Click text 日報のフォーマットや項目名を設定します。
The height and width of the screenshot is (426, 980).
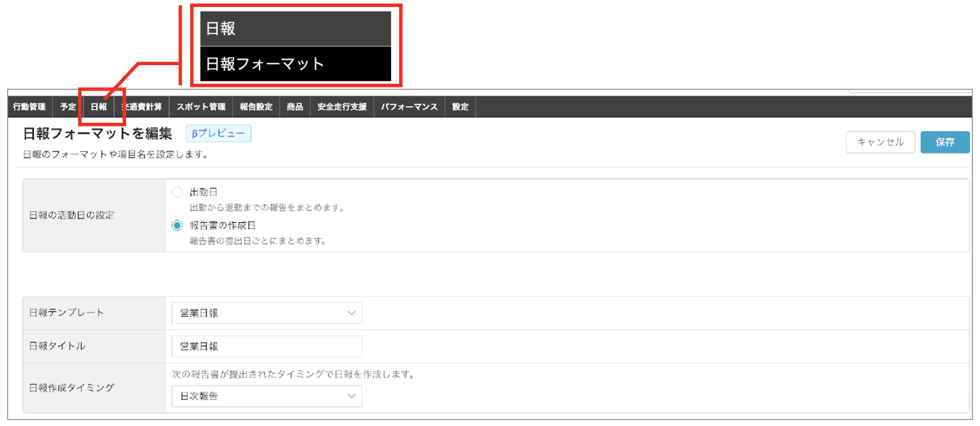point(116,154)
